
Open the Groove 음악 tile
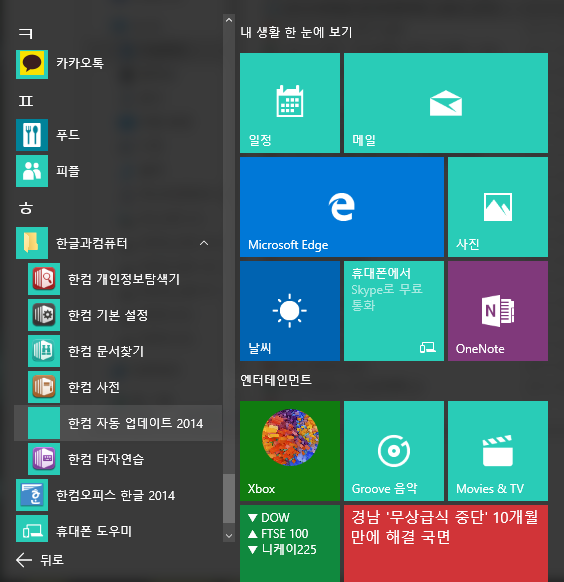point(394,451)
